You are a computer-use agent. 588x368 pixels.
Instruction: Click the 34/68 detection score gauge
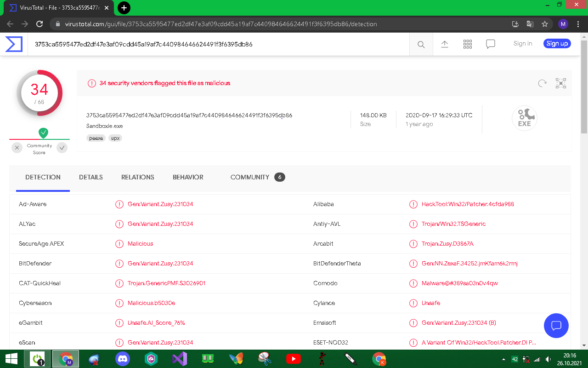[x=40, y=93]
